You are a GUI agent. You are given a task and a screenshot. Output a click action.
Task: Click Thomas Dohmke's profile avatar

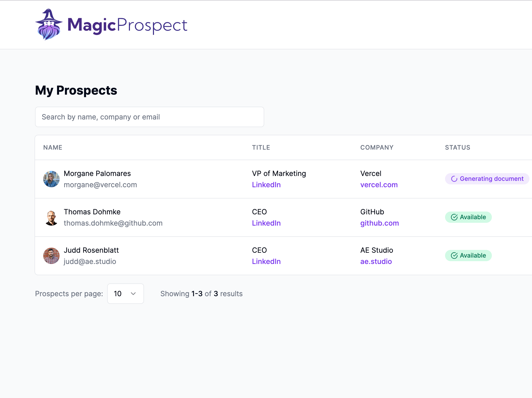(51, 217)
